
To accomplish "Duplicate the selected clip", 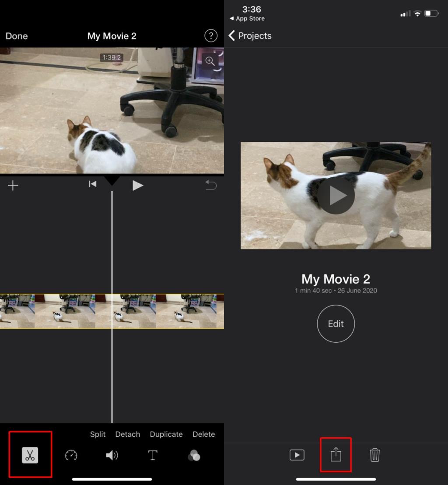I will pyautogui.click(x=166, y=434).
